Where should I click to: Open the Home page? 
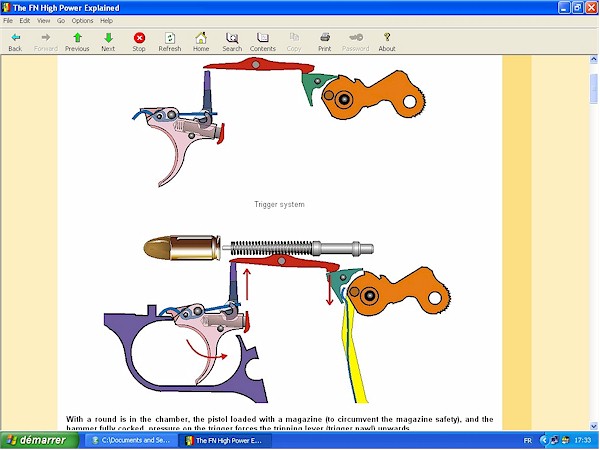(x=201, y=42)
